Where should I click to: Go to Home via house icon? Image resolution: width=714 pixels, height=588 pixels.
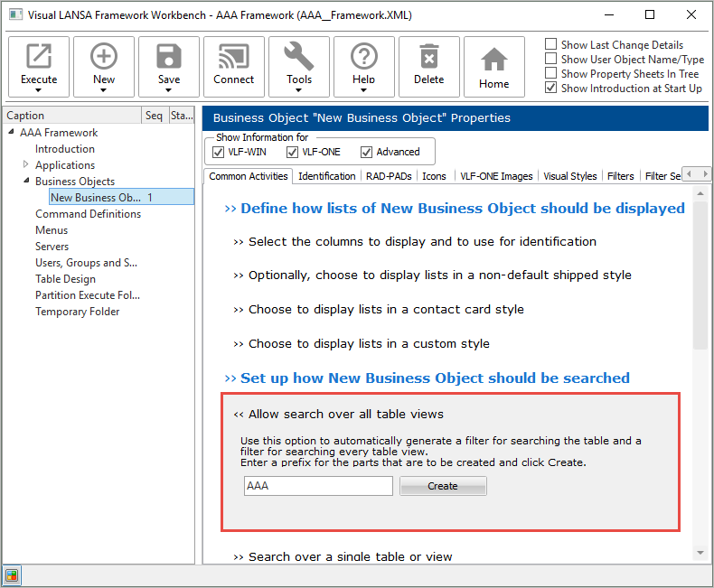pos(493,60)
